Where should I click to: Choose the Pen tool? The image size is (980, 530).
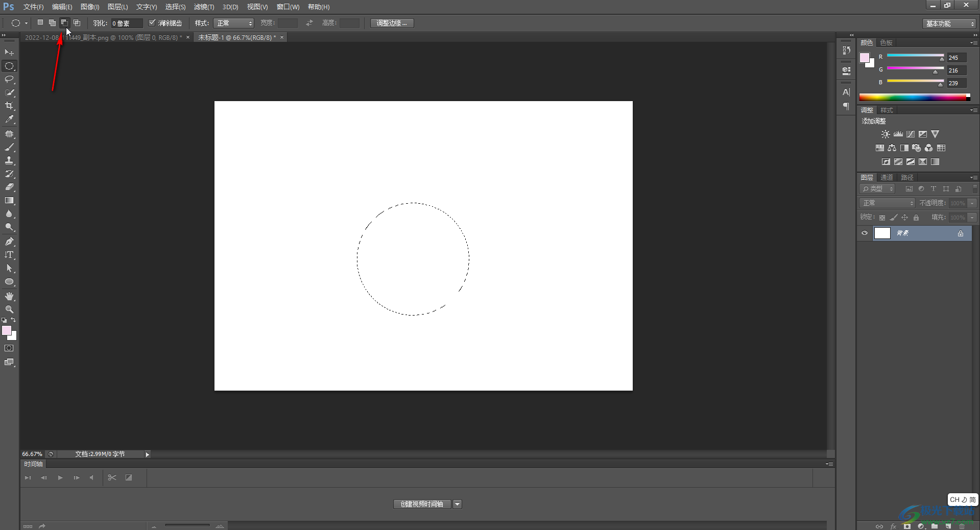[9, 242]
